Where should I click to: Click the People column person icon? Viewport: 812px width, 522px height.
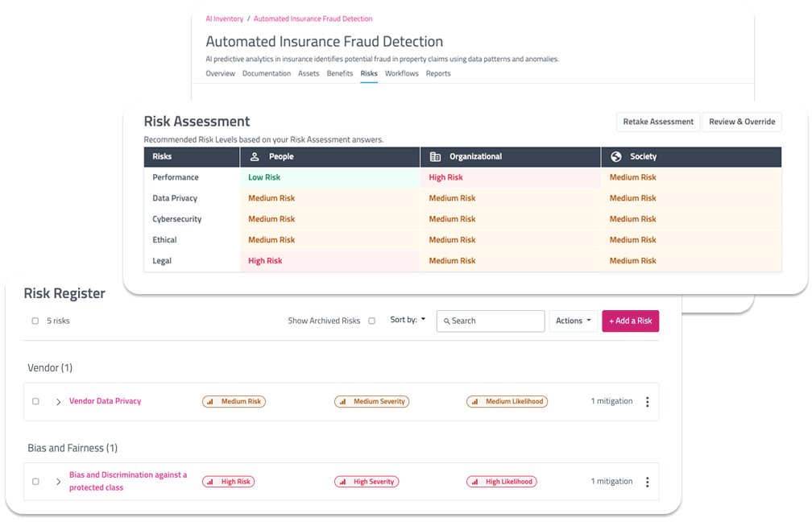pos(255,157)
